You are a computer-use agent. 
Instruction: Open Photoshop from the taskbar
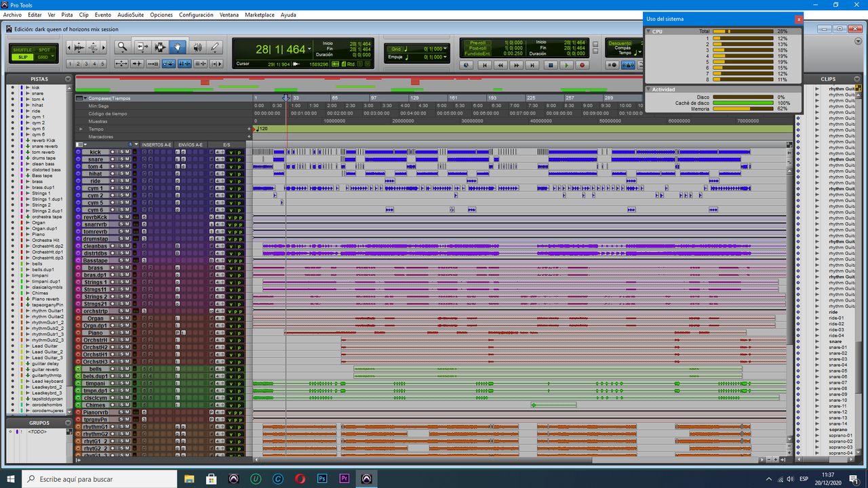pyautogui.click(x=322, y=479)
